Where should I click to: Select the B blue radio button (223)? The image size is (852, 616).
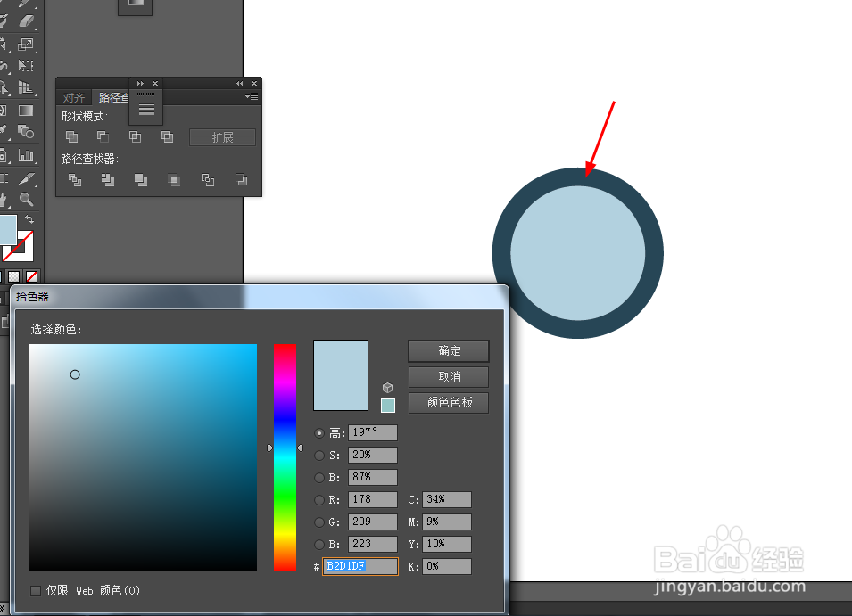tap(319, 545)
